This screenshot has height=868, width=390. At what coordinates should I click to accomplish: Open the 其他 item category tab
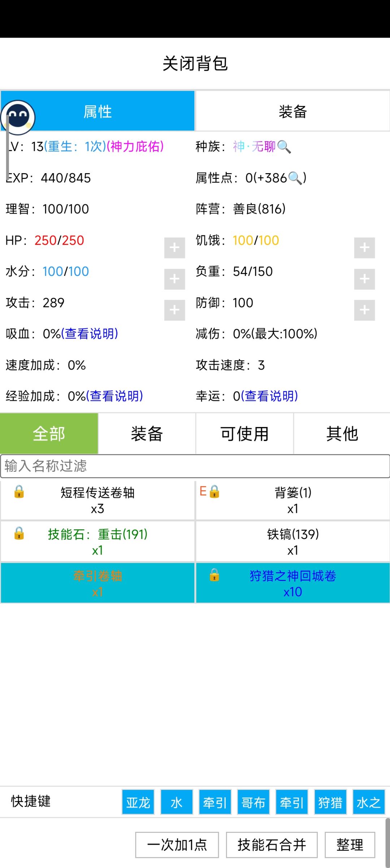click(x=342, y=433)
